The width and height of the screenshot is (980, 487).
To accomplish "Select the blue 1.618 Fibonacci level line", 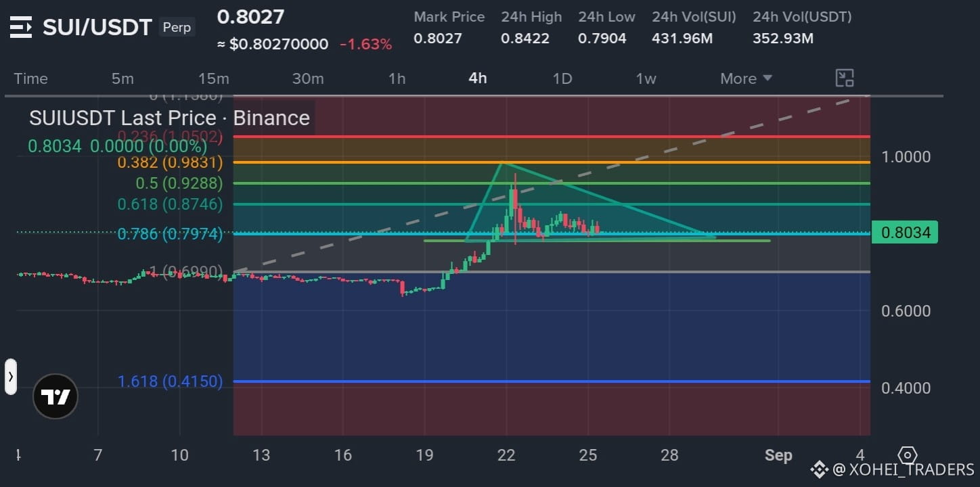I will [x=552, y=381].
